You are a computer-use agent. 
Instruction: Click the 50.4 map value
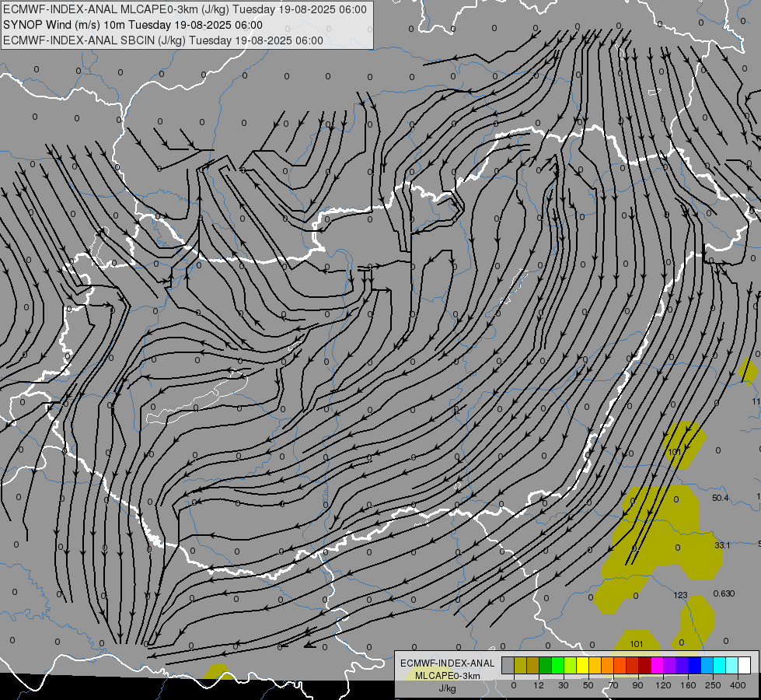coord(721,498)
